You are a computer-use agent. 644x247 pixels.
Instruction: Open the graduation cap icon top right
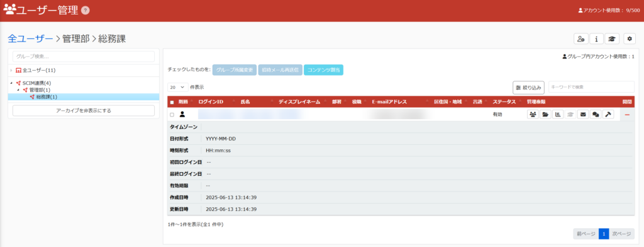[612, 38]
